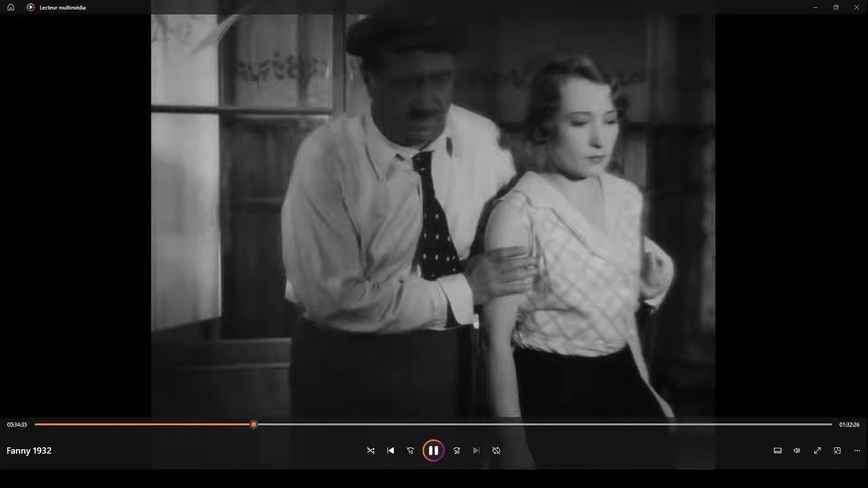Click the Lecteur multimédia window title
This screenshot has width=868, height=488.
tap(62, 7)
